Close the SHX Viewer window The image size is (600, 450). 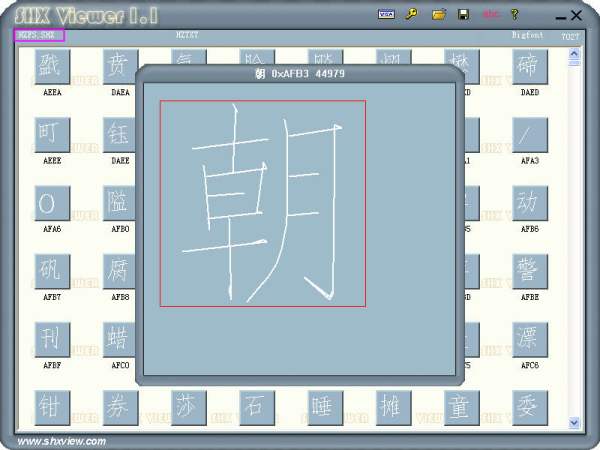click(576, 16)
